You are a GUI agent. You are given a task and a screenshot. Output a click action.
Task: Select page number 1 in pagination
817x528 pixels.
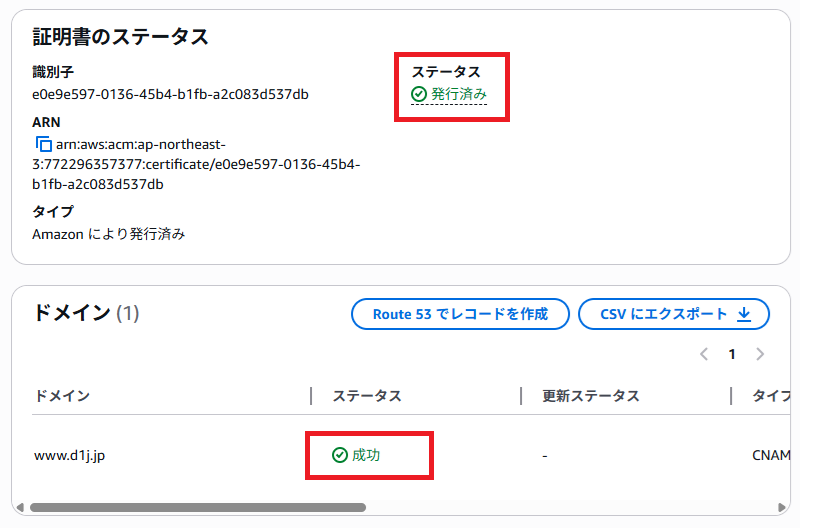pyautogui.click(x=732, y=354)
